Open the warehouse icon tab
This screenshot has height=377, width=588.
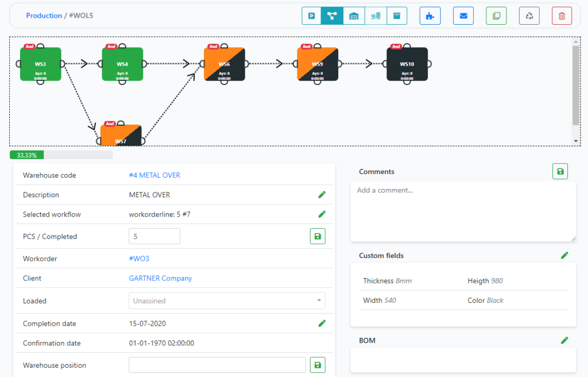[x=354, y=16]
